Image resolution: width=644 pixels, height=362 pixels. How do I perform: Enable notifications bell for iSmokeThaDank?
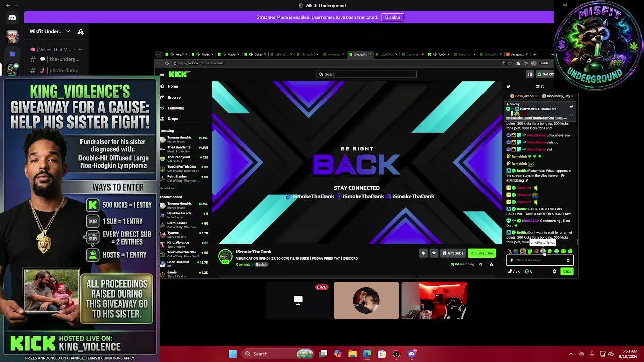pyautogui.click(x=423, y=253)
